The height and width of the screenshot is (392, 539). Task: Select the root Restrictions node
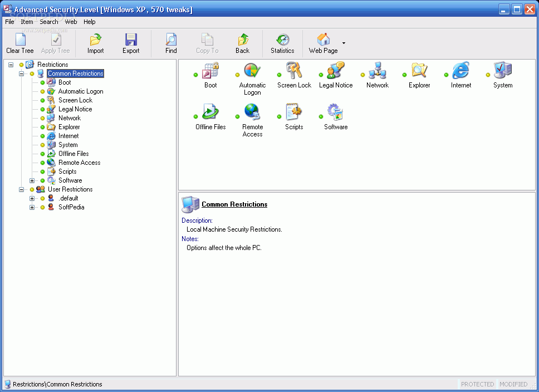click(52, 64)
